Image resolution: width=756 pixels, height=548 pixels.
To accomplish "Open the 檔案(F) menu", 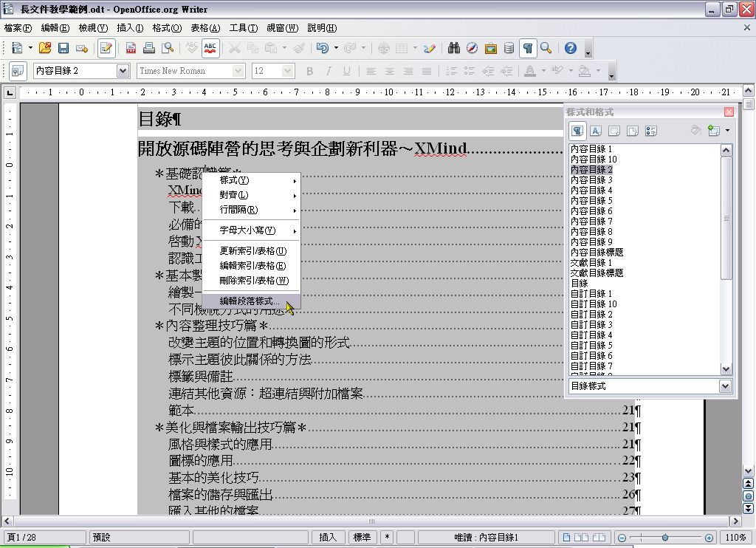I will 18,28.
